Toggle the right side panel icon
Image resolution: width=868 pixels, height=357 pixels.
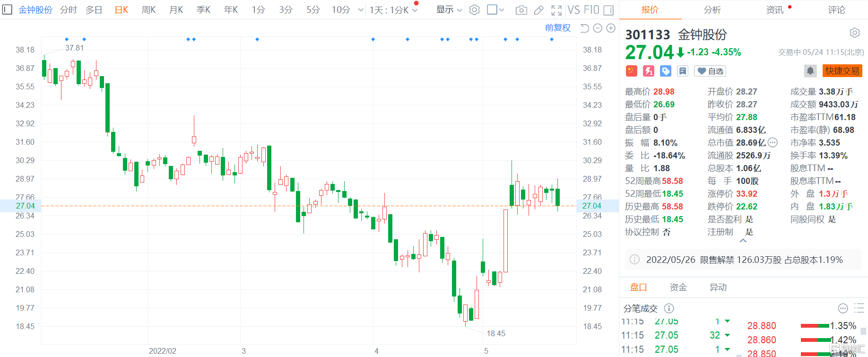click(609, 10)
